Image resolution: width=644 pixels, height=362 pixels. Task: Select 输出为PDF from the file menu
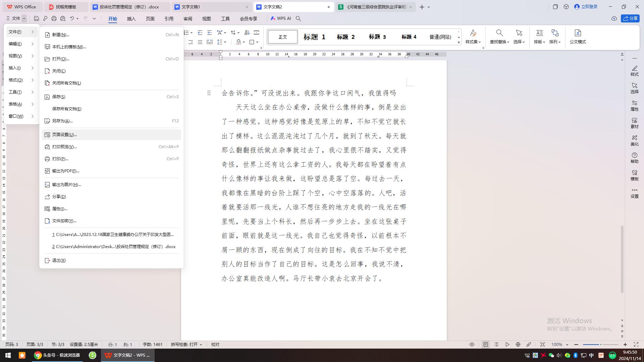tap(65, 171)
